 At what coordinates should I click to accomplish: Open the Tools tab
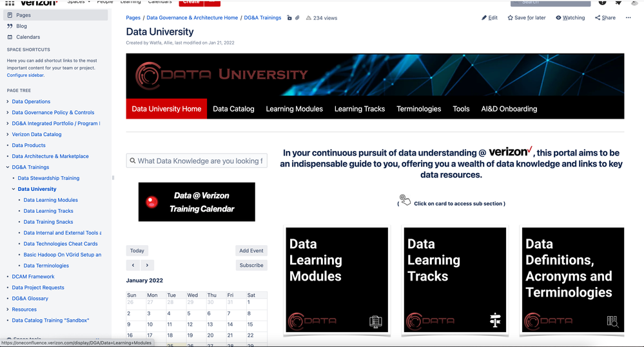pyautogui.click(x=461, y=109)
